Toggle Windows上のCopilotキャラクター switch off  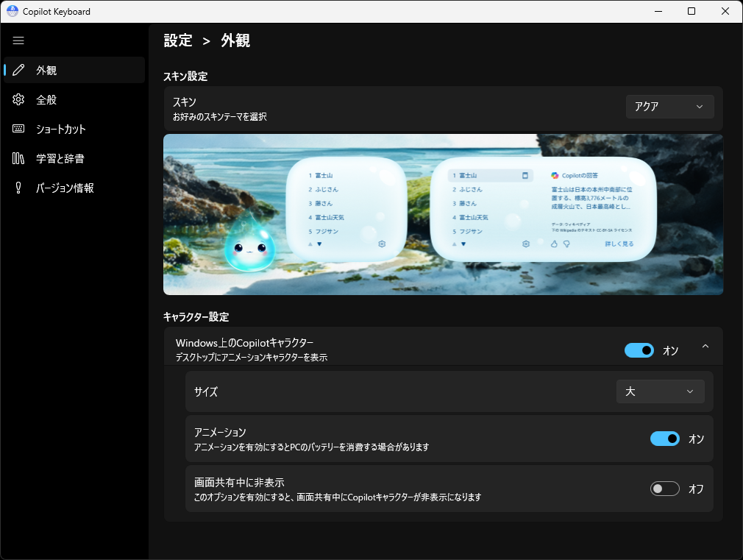639,350
